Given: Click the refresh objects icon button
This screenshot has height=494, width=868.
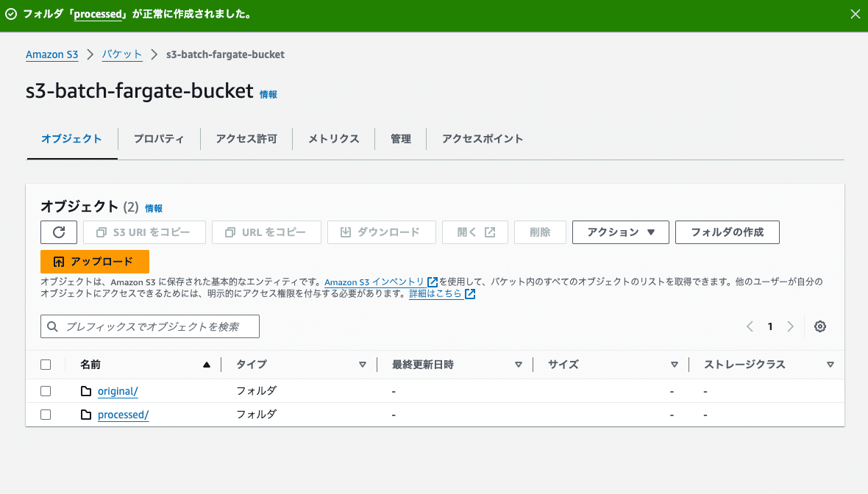Looking at the screenshot, I should [x=59, y=232].
